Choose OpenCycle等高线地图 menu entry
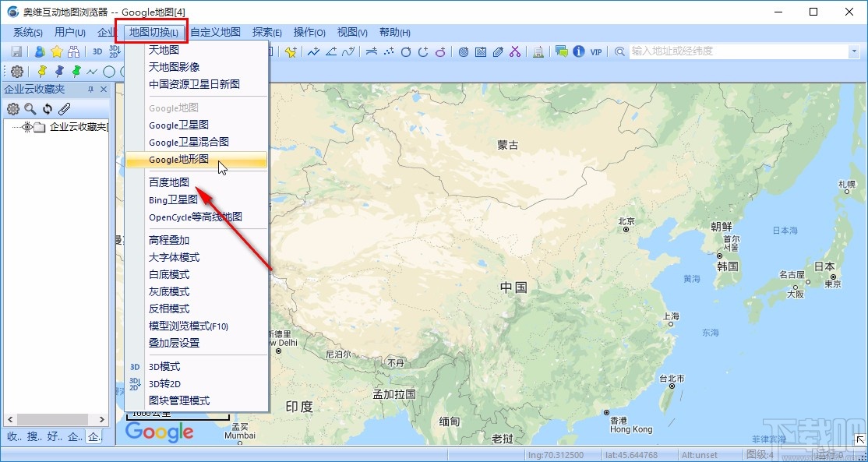This screenshot has width=868, height=462. pyautogui.click(x=196, y=217)
